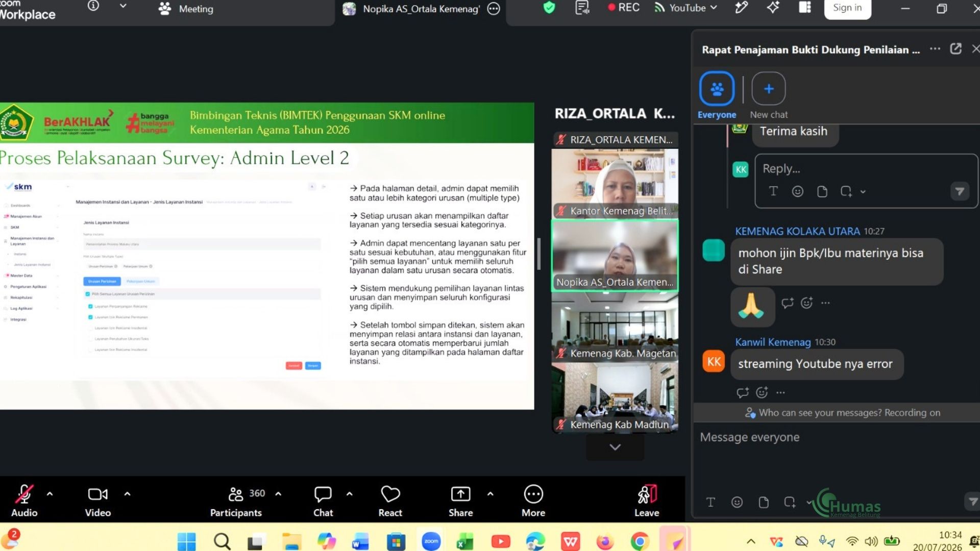Select Kemenag Kab. Magetan video thumbnail

coord(615,327)
